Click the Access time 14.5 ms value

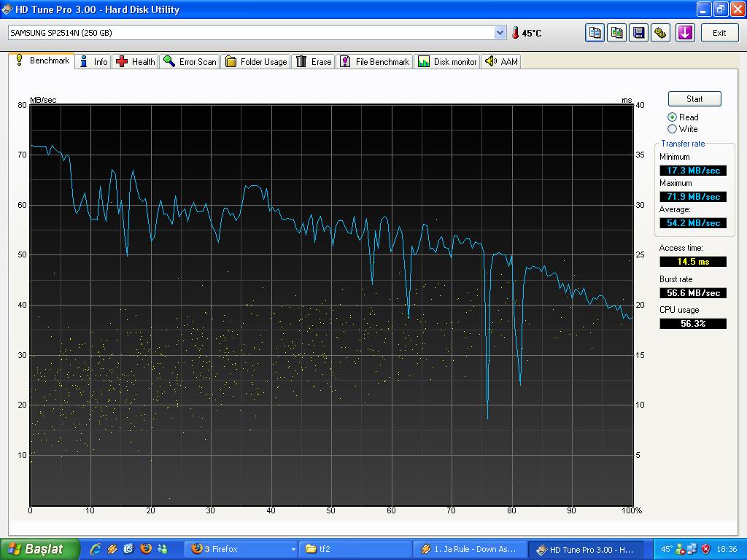click(693, 262)
